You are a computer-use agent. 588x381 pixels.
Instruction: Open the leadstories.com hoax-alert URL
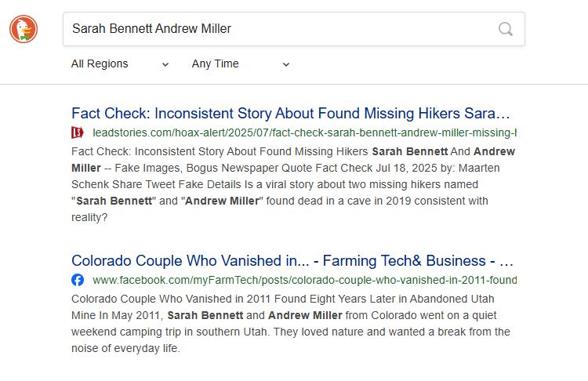pyautogui.click(x=304, y=132)
